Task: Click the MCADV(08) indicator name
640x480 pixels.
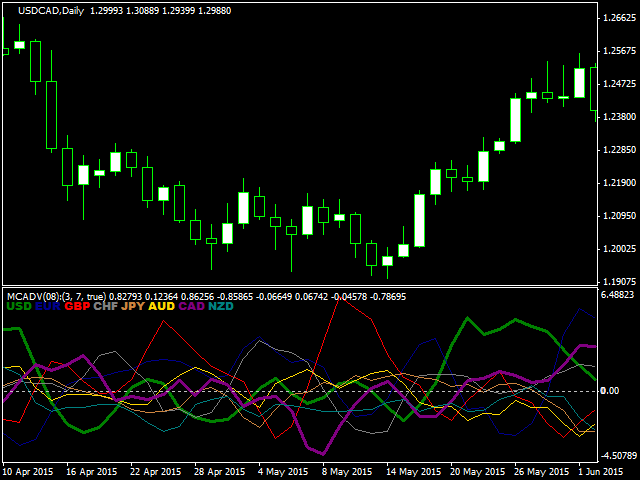Action: [31, 297]
